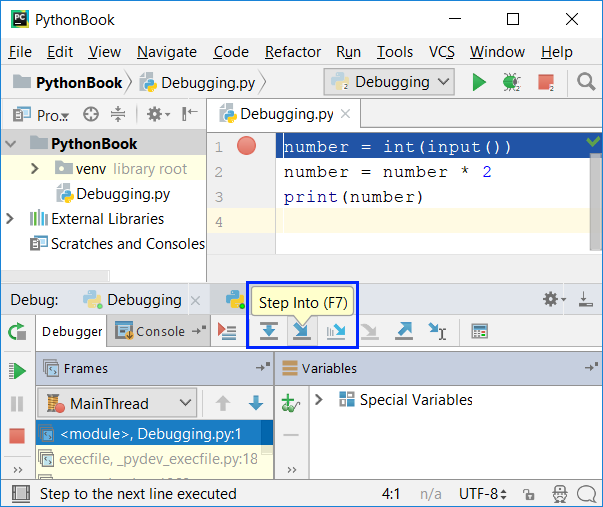Click the Step Over debugger button
Screen dimensions: 603x507
(269, 331)
